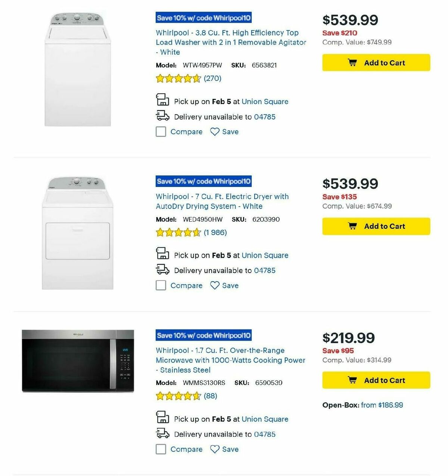Image resolution: width=448 pixels, height=476 pixels.
Task: Check the Compare box for the dryer
Action: [x=161, y=285]
